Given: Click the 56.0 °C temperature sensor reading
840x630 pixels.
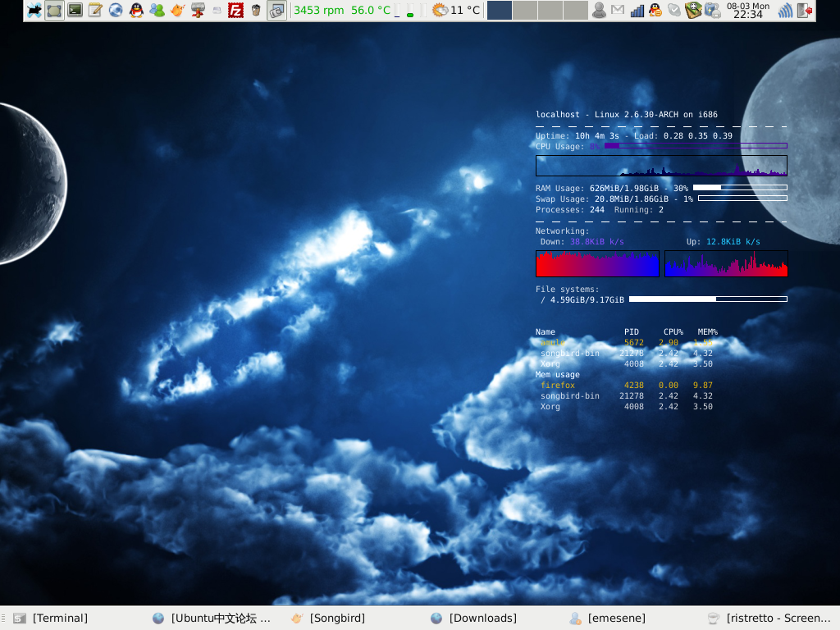Looking at the screenshot, I should (371, 10).
